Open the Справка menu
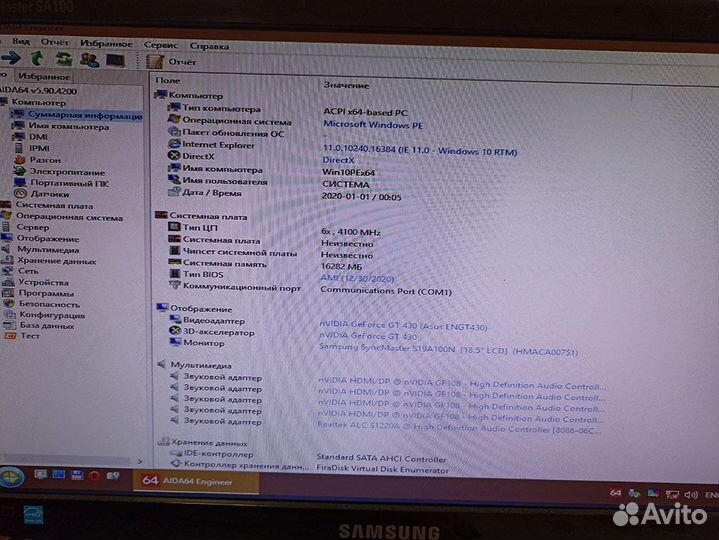Screen dimensions: 719x540 tap(209, 46)
